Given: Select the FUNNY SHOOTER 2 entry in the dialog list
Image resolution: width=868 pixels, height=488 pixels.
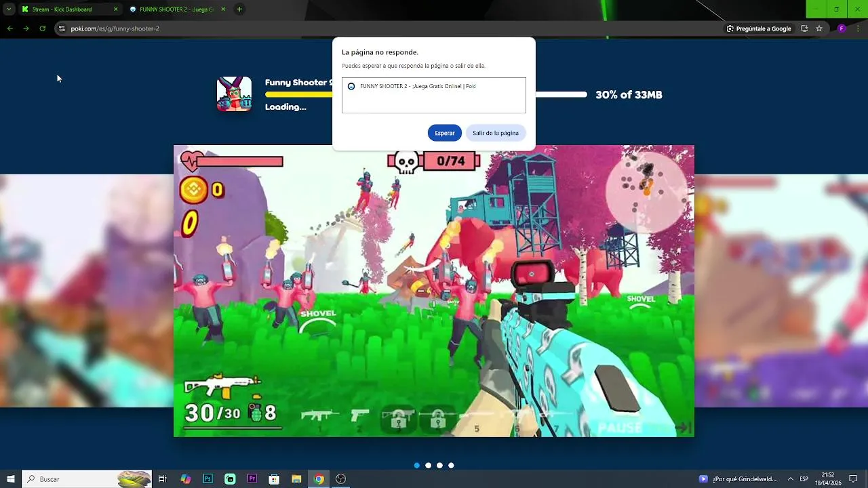Looking at the screenshot, I should (x=433, y=87).
